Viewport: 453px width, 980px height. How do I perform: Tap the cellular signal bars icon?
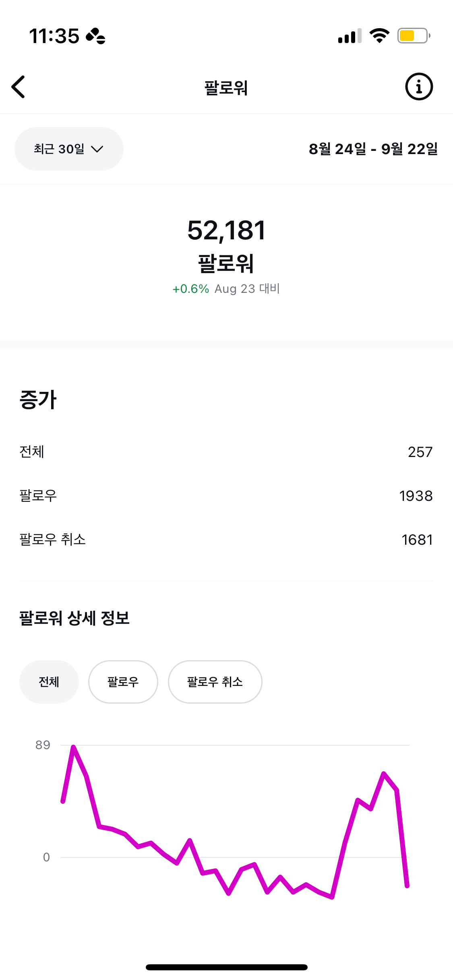point(350,36)
